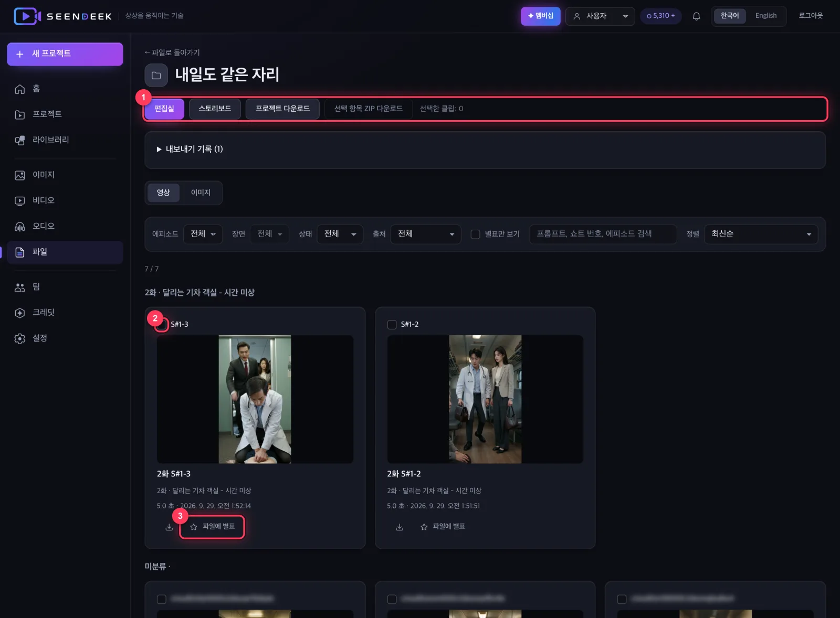Open the 스토리보드 tab
840x618 pixels.
(215, 109)
